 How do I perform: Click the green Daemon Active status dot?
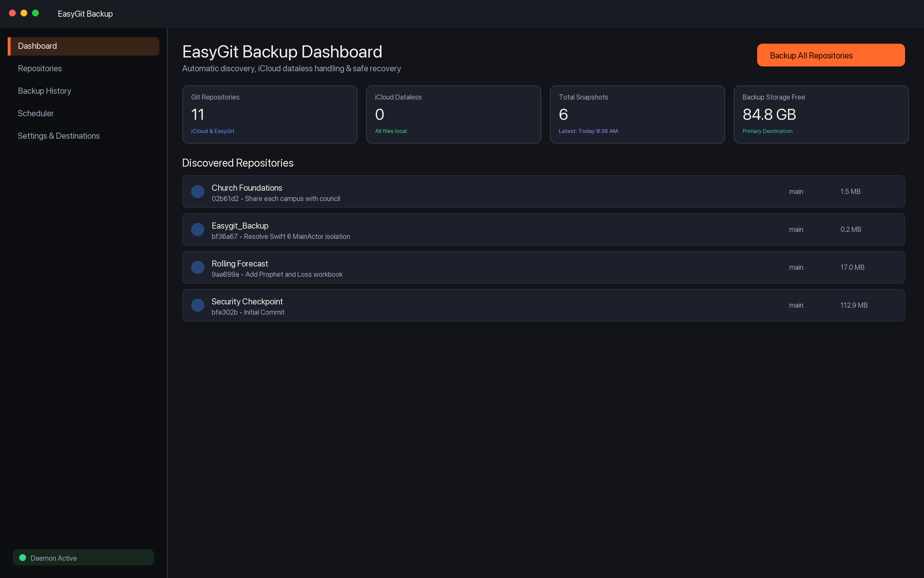click(x=22, y=558)
